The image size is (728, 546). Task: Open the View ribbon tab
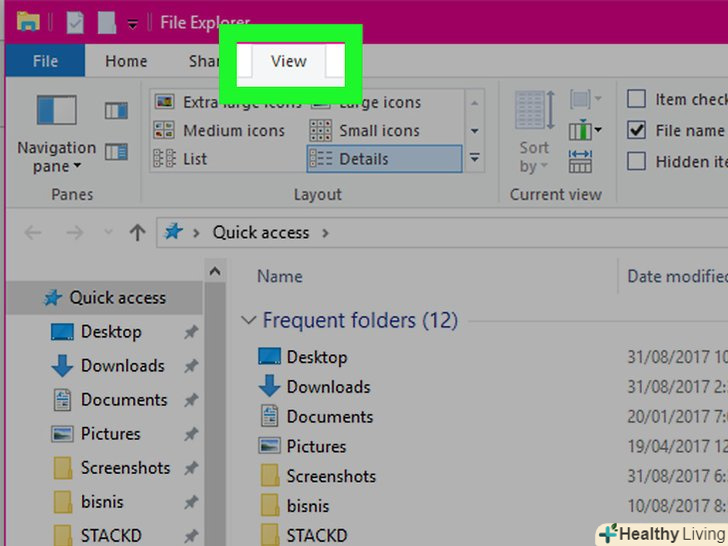pos(289,61)
